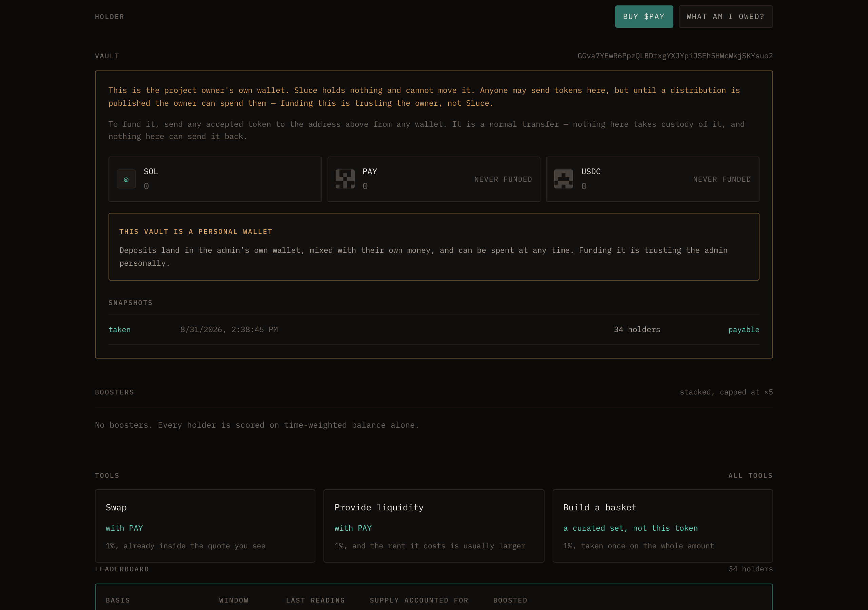
Task: Click the 34 holders count beside LEADERBOARD
Action: pyautogui.click(x=751, y=569)
